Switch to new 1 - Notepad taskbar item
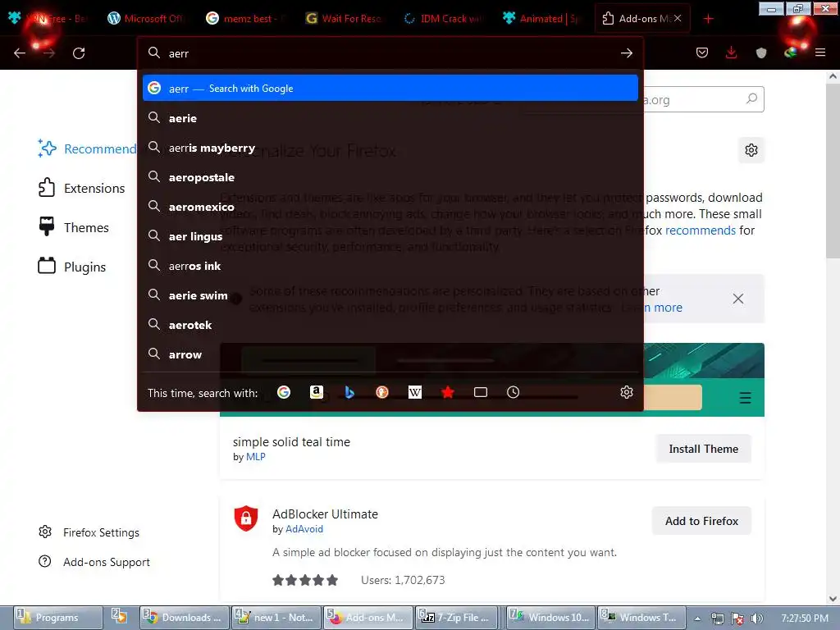Image resolution: width=840 pixels, height=630 pixels. (x=276, y=617)
